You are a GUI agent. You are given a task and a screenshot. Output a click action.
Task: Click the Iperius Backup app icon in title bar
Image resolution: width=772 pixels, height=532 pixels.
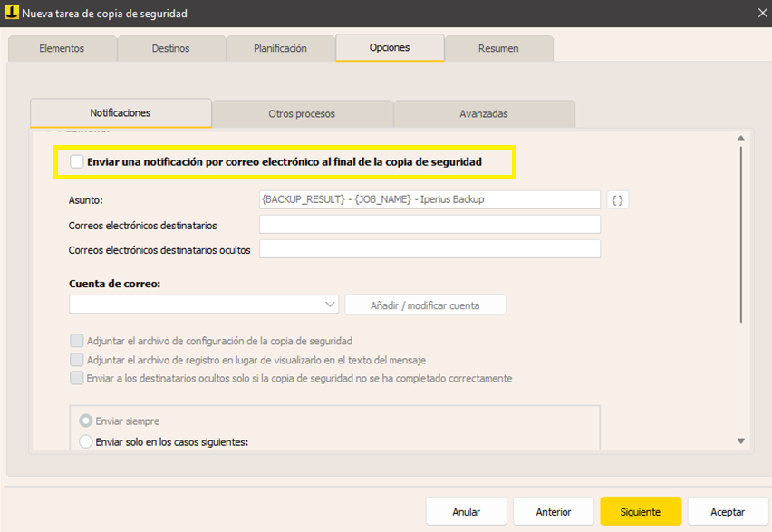(11, 13)
